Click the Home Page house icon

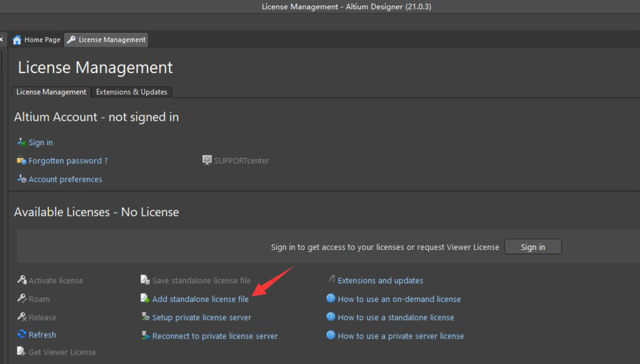click(x=17, y=40)
